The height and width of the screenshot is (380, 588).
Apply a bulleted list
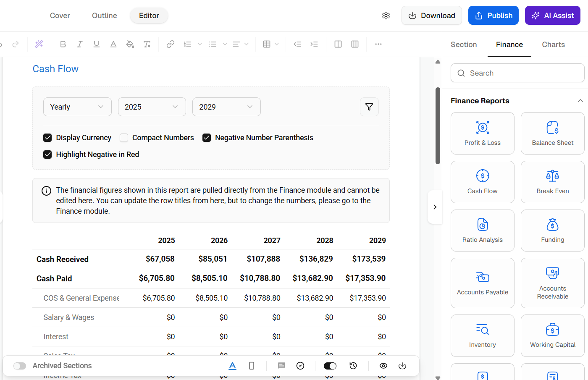pos(213,44)
